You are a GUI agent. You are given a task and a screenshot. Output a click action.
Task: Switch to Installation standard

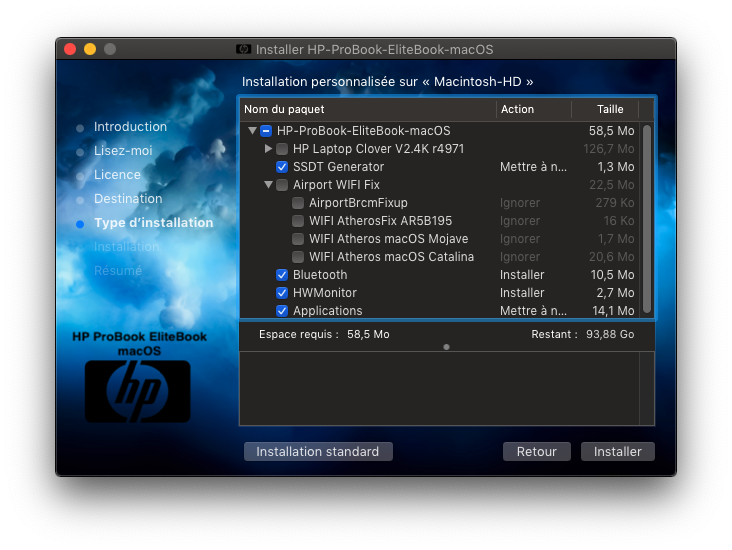[x=318, y=452]
